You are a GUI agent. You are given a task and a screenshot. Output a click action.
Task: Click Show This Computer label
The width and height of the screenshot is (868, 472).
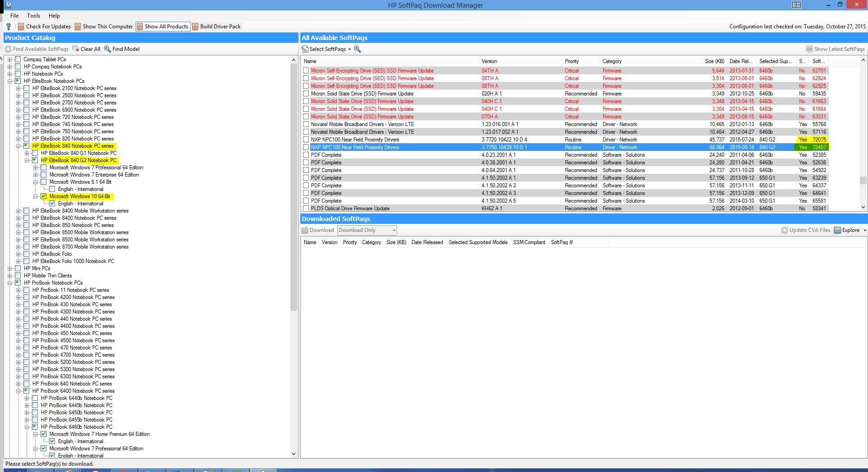click(108, 27)
